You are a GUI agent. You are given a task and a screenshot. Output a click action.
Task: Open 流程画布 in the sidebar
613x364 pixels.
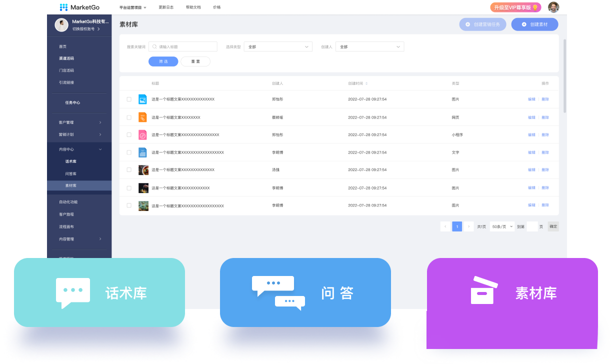[66, 226]
